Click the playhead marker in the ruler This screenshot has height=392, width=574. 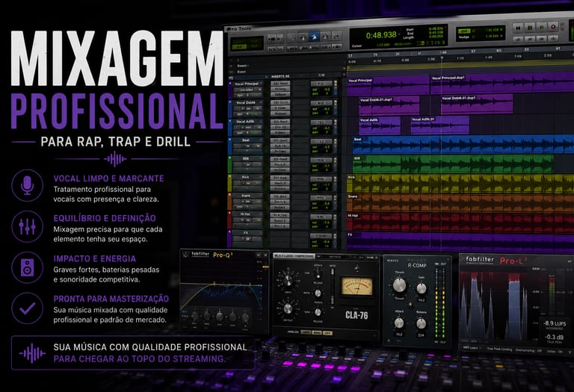pyautogui.click(x=442, y=57)
